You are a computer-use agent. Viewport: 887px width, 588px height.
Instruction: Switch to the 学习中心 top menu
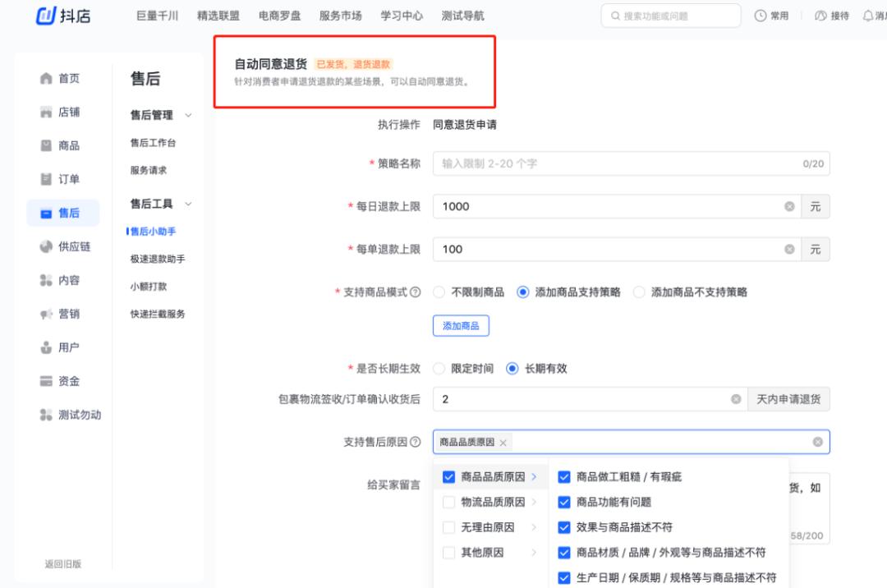(400, 16)
